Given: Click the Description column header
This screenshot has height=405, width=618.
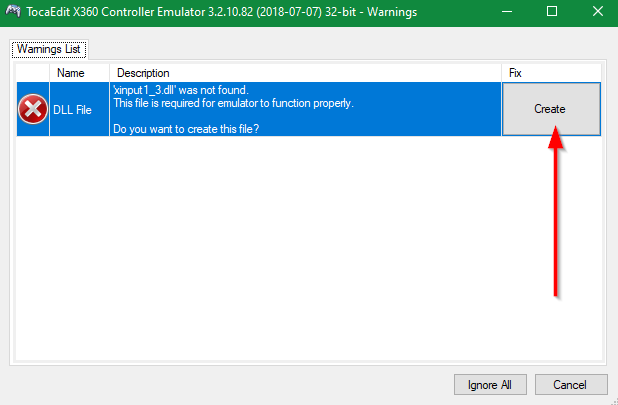Looking at the screenshot, I should pos(305,73).
